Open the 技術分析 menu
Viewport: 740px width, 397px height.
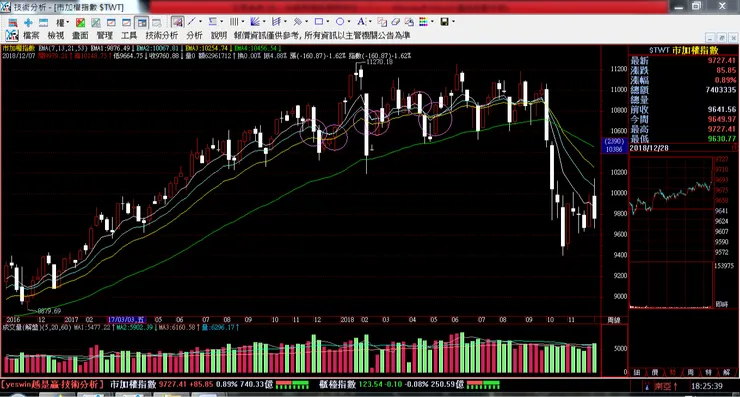(162, 35)
